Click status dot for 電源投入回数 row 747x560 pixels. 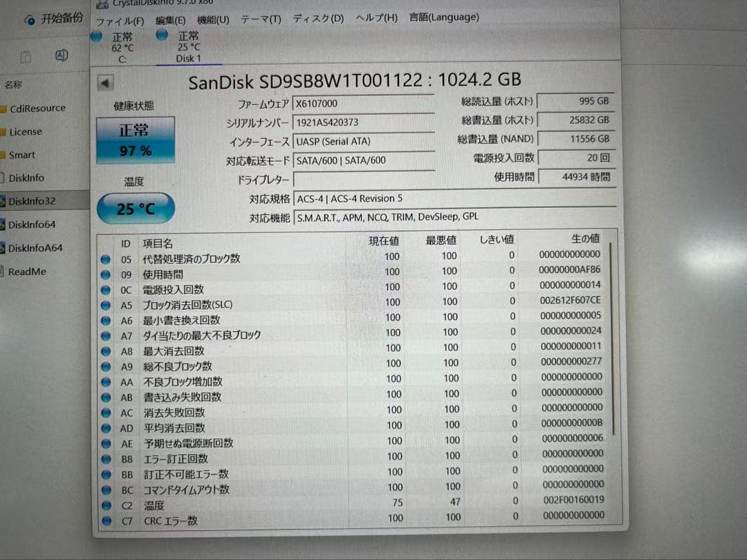(106, 290)
